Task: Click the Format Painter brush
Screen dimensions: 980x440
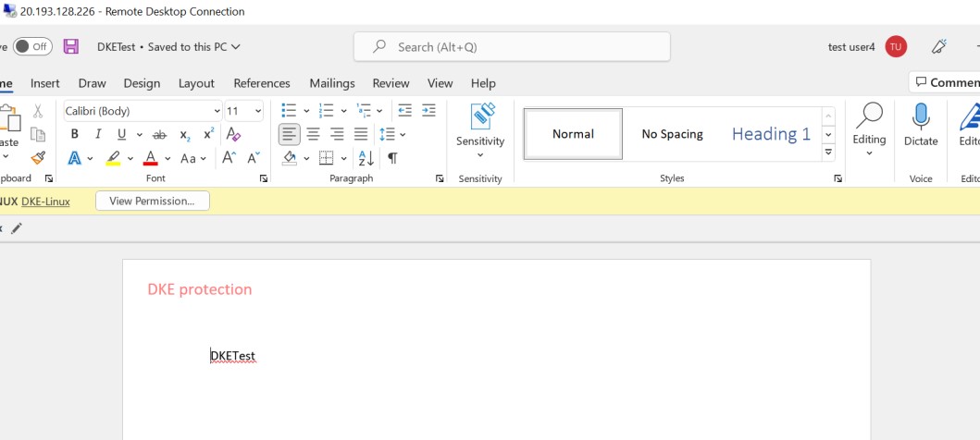Action: point(38,157)
